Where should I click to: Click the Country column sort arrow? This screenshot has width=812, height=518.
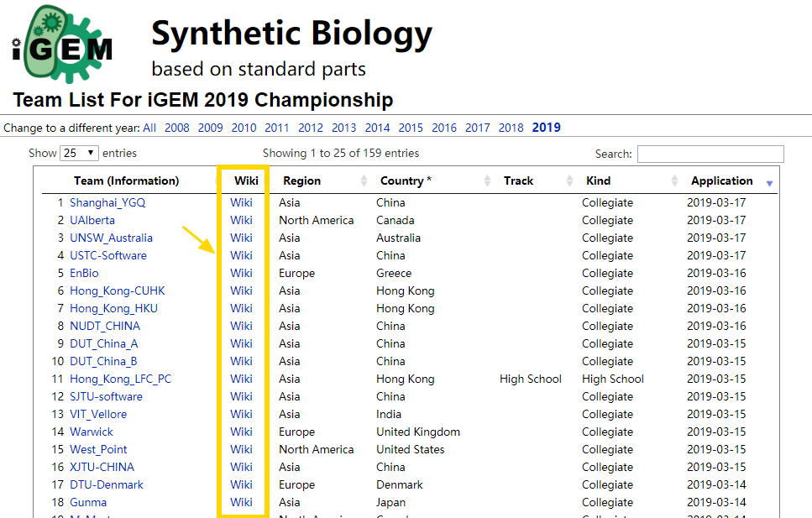click(x=488, y=180)
